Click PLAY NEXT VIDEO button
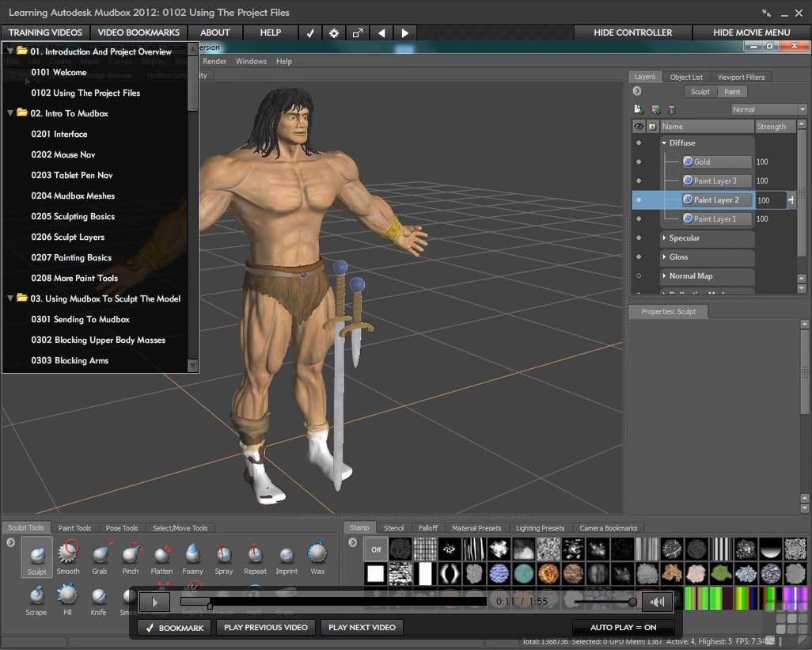This screenshot has width=812, height=650. pos(362,627)
